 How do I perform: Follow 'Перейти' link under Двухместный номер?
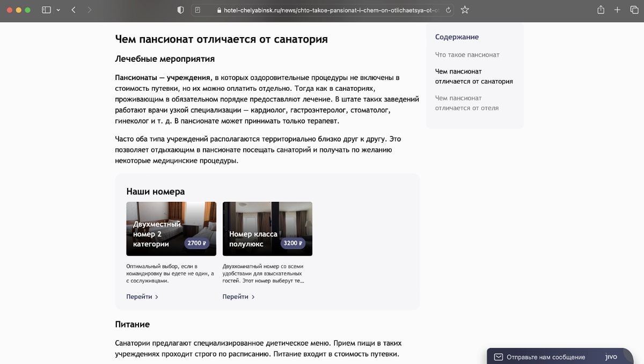coord(141,296)
